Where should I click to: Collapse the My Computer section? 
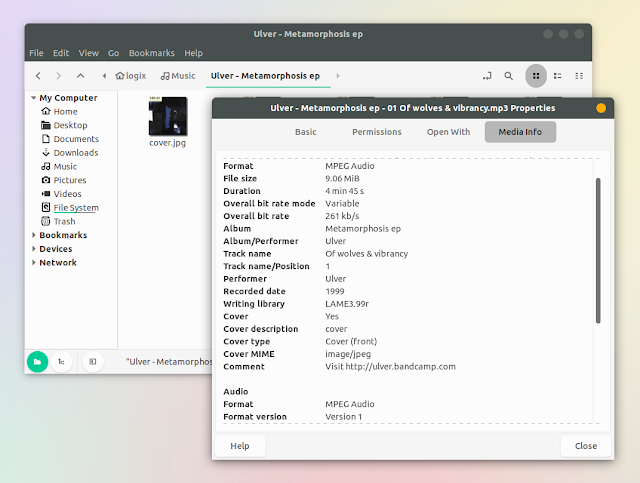click(33, 98)
